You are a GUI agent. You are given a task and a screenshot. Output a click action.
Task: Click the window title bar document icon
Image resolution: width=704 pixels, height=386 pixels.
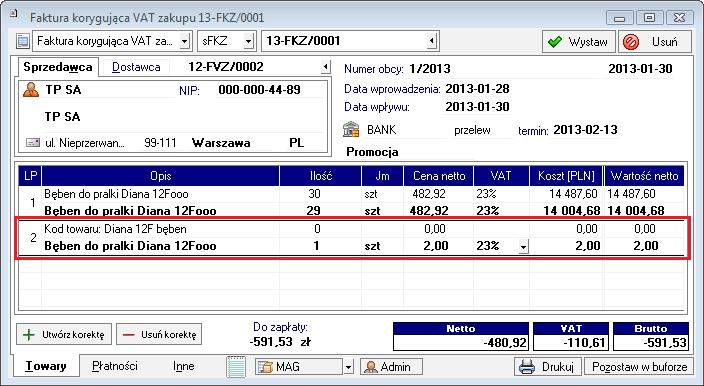pos(13,14)
